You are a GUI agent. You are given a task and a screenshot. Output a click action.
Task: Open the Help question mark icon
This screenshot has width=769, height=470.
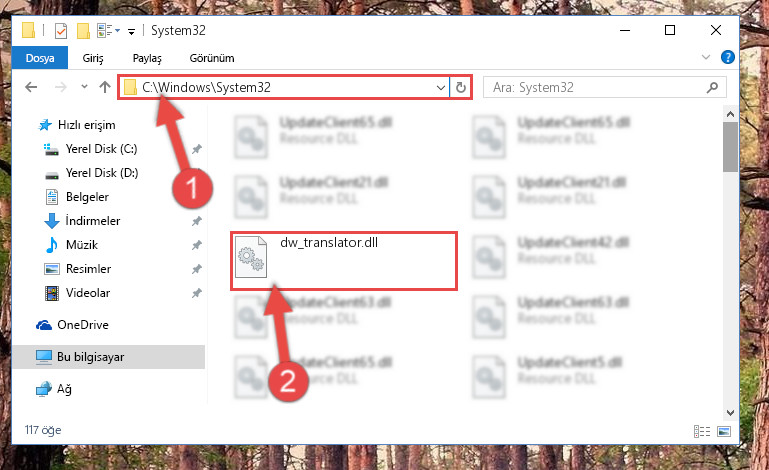[x=728, y=57]
